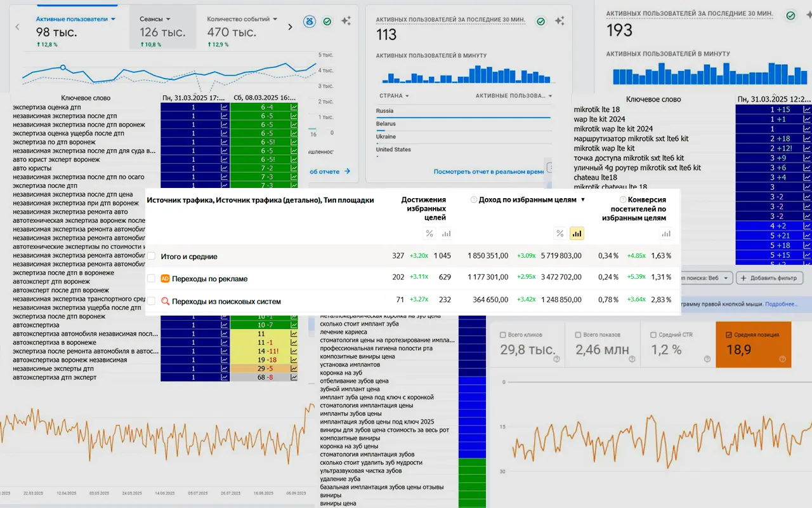
Task: Click help icon in Всего кликов card
Action: (556, 359)
